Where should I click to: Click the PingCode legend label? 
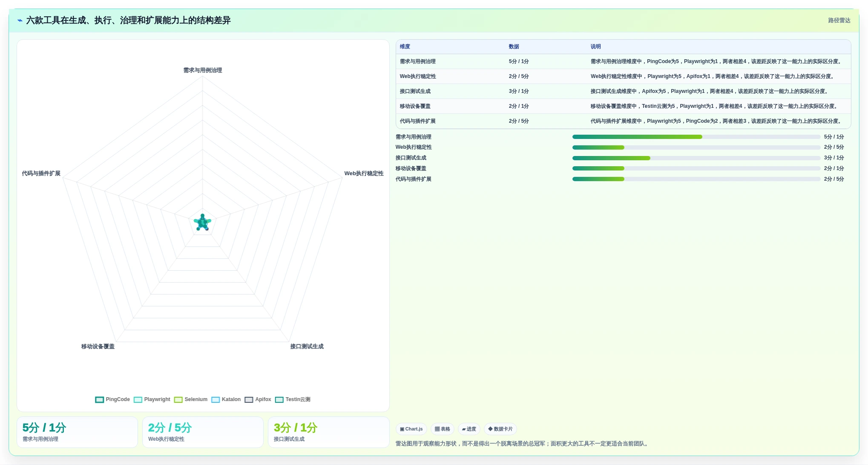(x=118, y=399)
